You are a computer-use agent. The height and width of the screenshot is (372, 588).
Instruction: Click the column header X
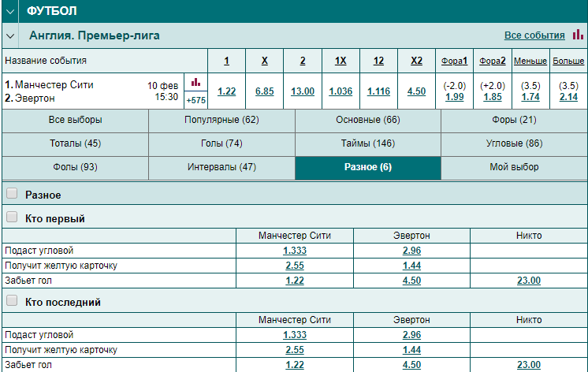click(264, 61)
